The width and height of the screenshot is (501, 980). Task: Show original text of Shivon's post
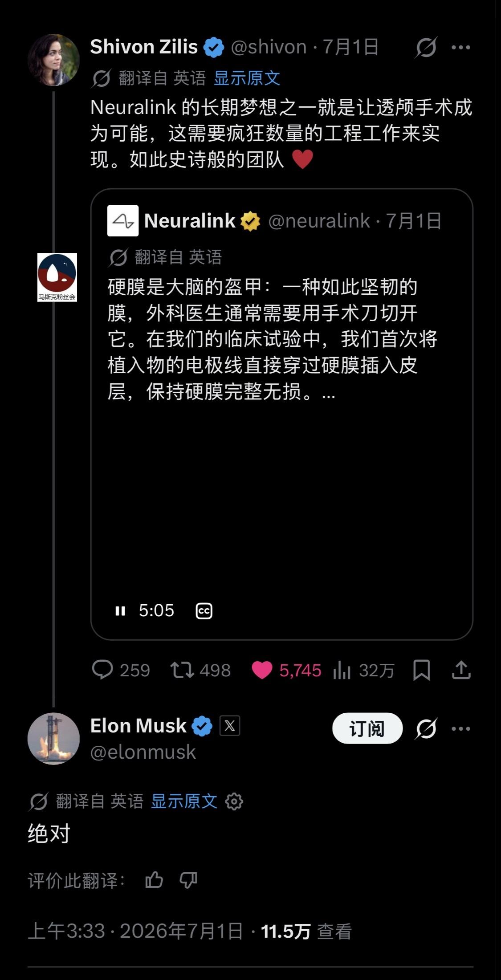(247, 78)
